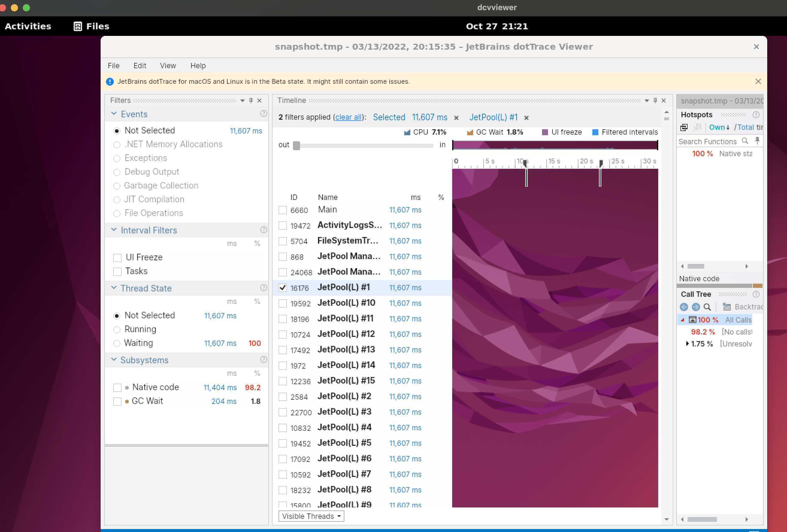Open search in the Call Tree panel
787x532 pixels.
click(707, 308)
